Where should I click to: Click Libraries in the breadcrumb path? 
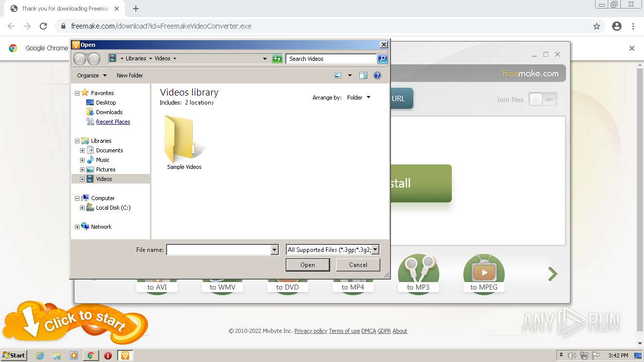click(x=136, y=58)
